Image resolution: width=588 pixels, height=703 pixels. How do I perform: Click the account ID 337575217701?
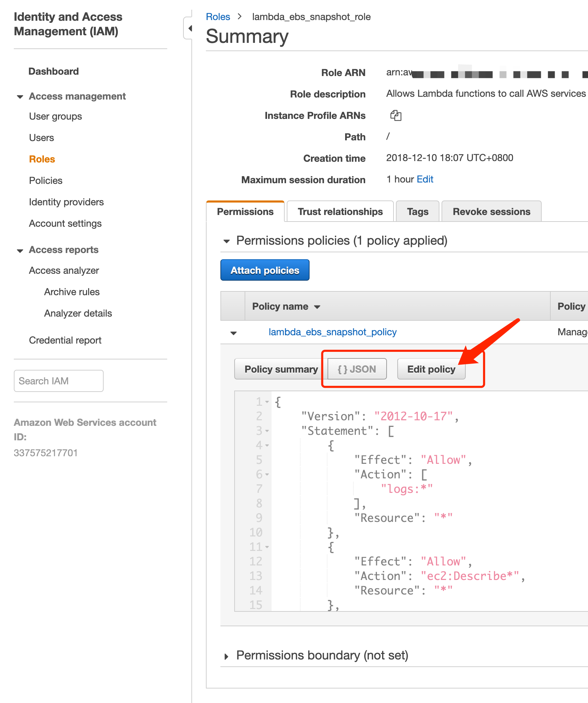[46, 453]
